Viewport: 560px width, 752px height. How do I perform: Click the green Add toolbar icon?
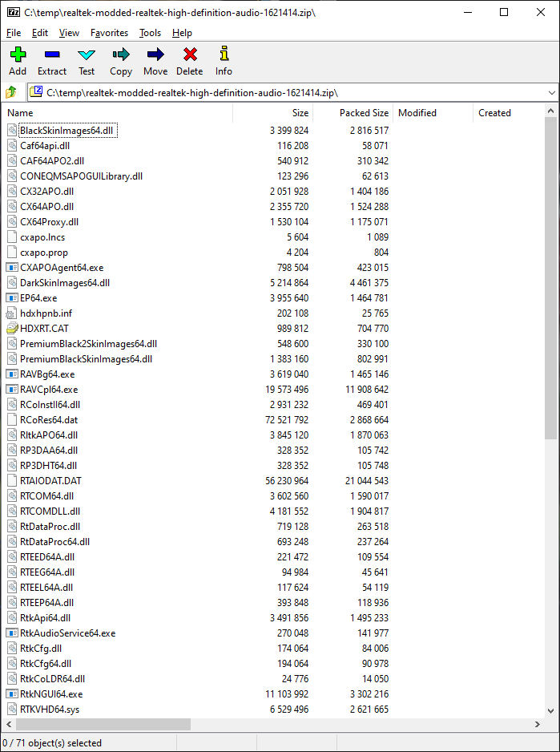coord(18,55)
